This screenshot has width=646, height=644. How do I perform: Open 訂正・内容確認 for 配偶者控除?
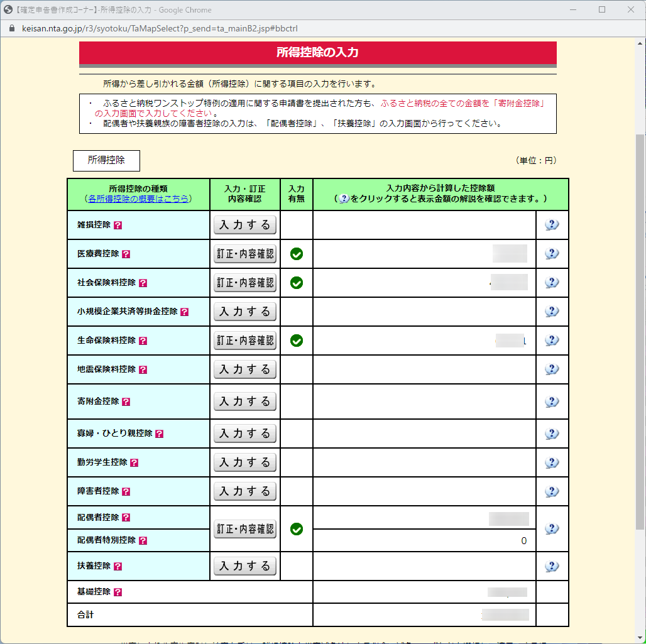244,528
